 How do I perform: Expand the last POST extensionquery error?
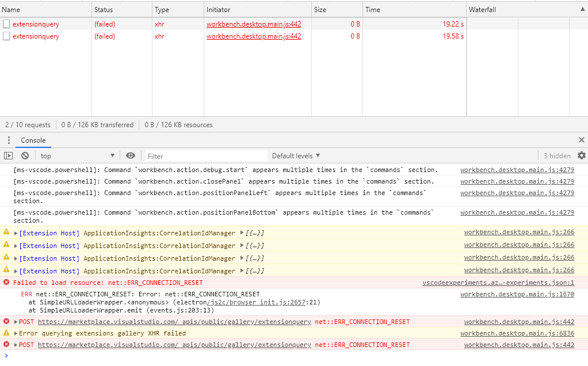point(16,345)
